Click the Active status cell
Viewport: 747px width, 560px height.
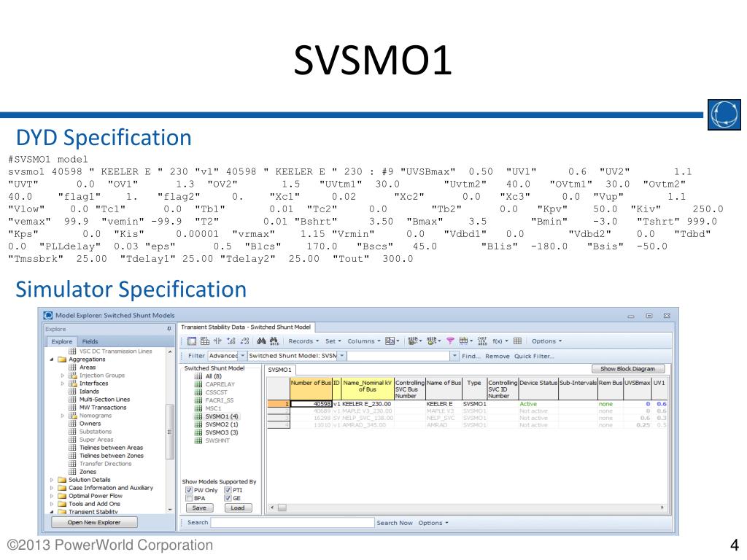pyautogui.click(x=538, y=404)
